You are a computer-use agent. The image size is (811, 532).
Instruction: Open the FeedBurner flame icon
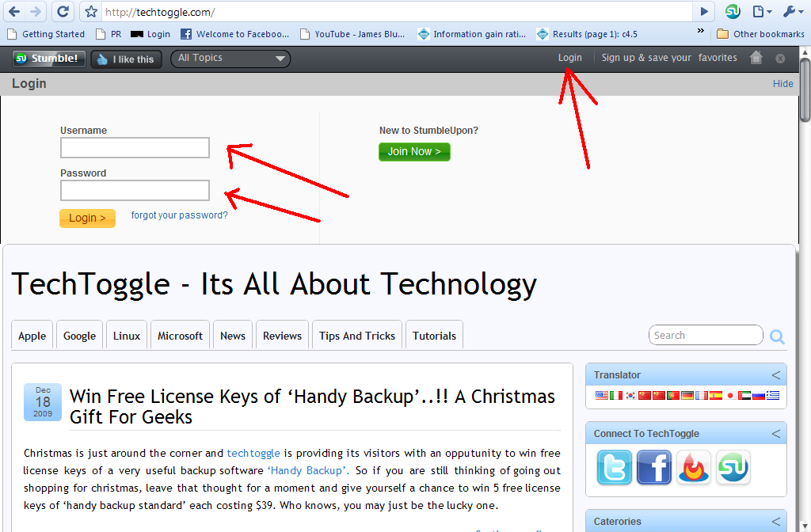pyautogui.click(x=694, y=467)
